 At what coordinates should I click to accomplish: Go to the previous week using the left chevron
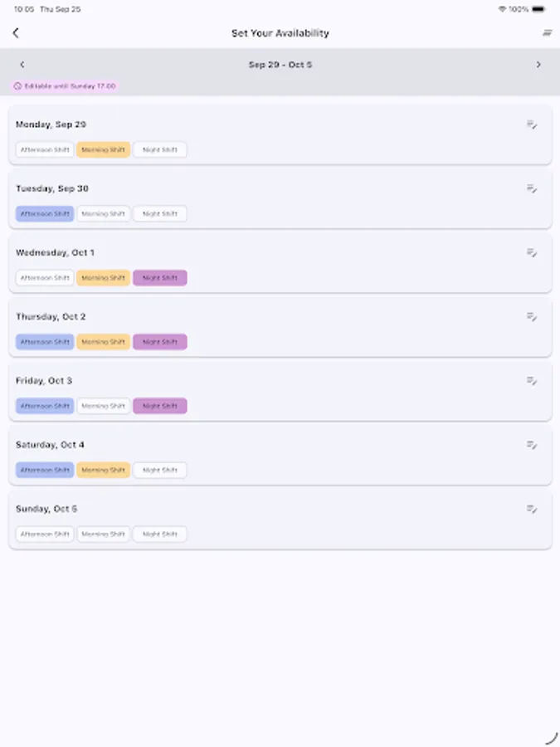pyautogui.click(x=22, y=64)
